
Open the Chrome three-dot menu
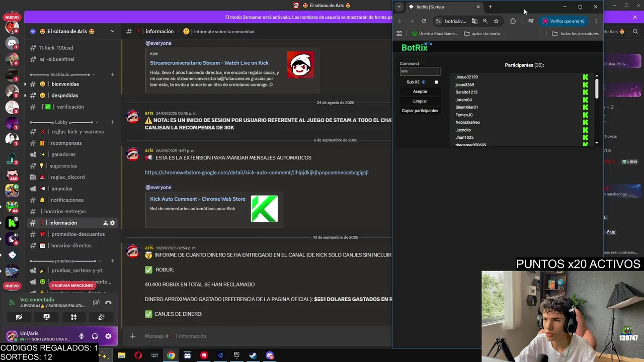click(596, 21)
